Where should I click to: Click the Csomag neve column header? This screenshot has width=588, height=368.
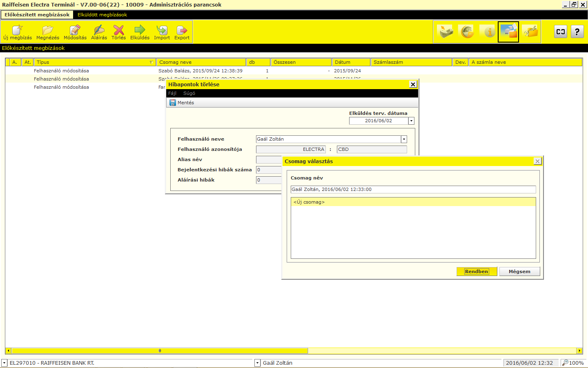[201, 62]
